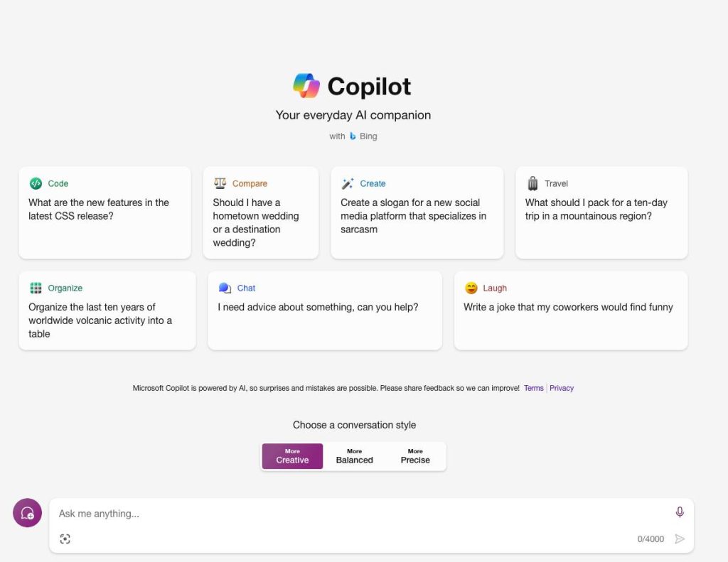Open visual search with the camera icon
Viewport: 728px width, 562px height.
coord(65,539)
